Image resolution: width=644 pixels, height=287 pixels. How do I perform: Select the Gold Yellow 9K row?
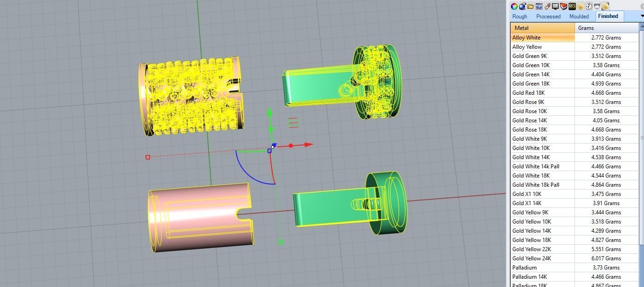click(574, 212)
